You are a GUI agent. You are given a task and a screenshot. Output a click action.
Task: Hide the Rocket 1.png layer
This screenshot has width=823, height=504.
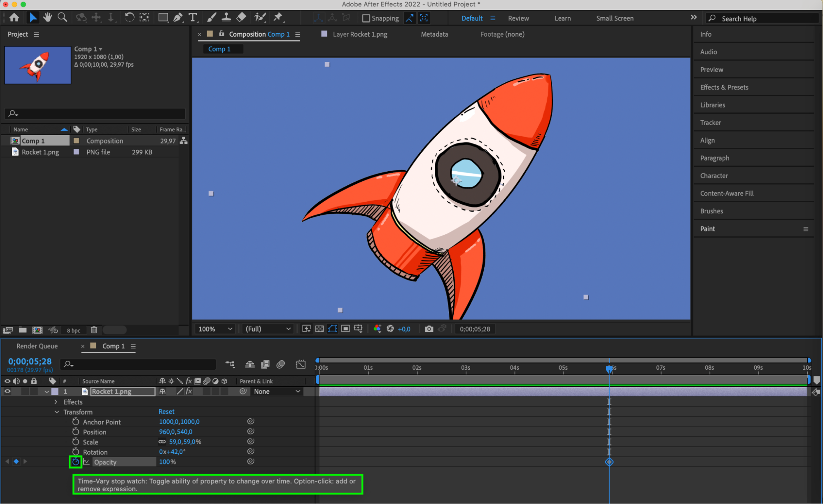(7, 392)
